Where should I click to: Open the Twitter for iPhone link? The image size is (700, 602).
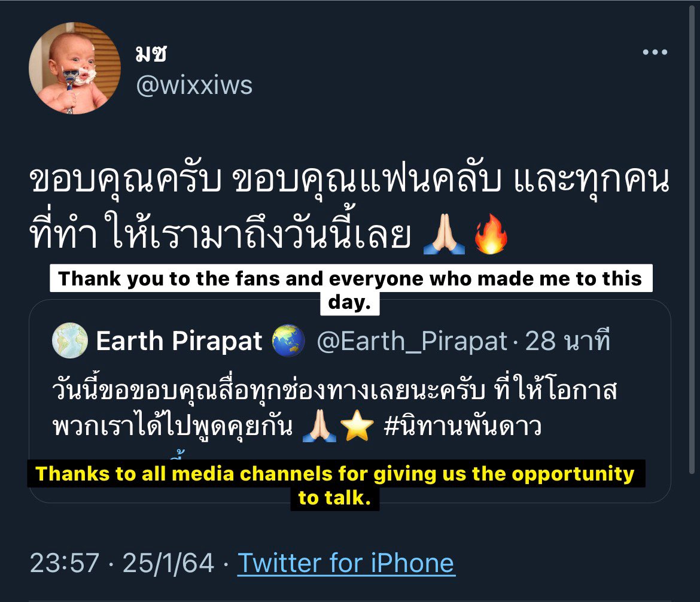pos(346,563)
